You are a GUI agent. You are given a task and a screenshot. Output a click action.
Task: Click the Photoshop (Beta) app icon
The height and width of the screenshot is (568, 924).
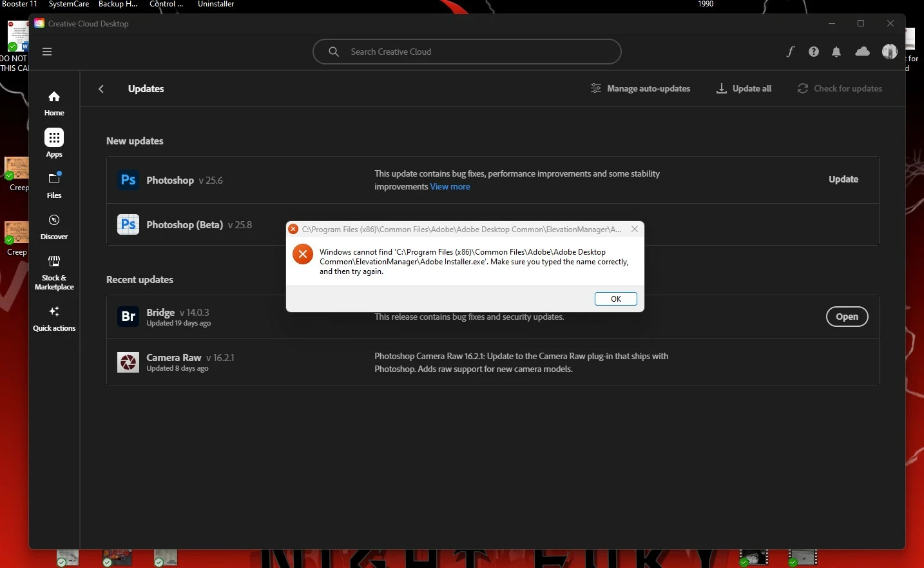pos(128,224)
